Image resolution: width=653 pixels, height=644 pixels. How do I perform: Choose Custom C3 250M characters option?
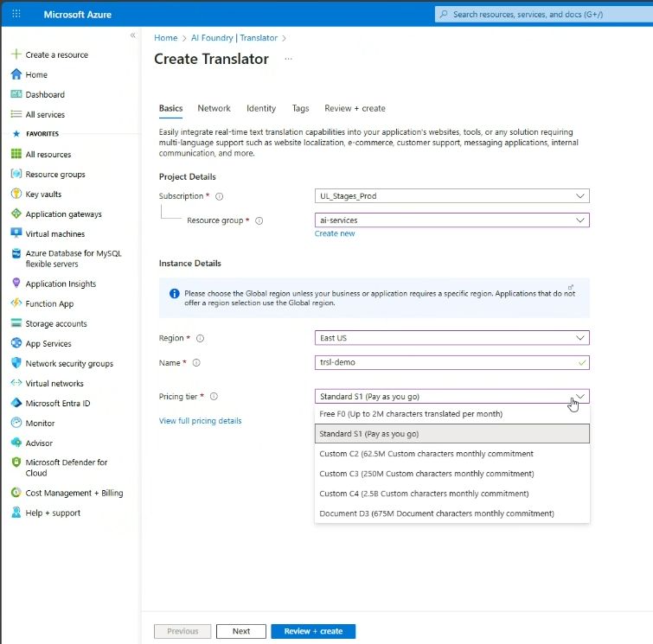point(426,474)
